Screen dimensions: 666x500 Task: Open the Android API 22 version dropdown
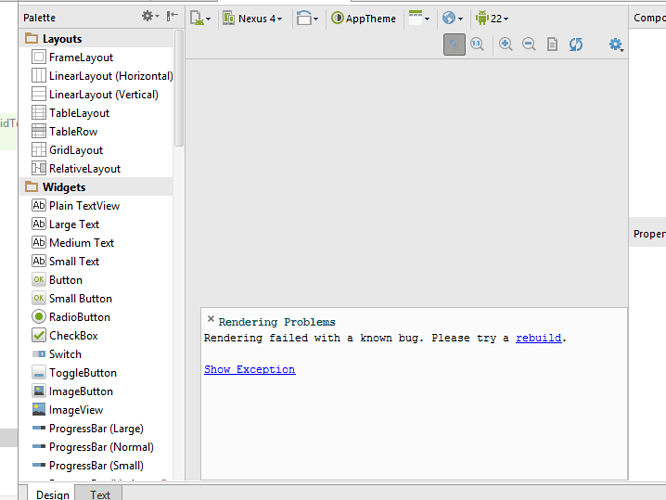point(490,18)
